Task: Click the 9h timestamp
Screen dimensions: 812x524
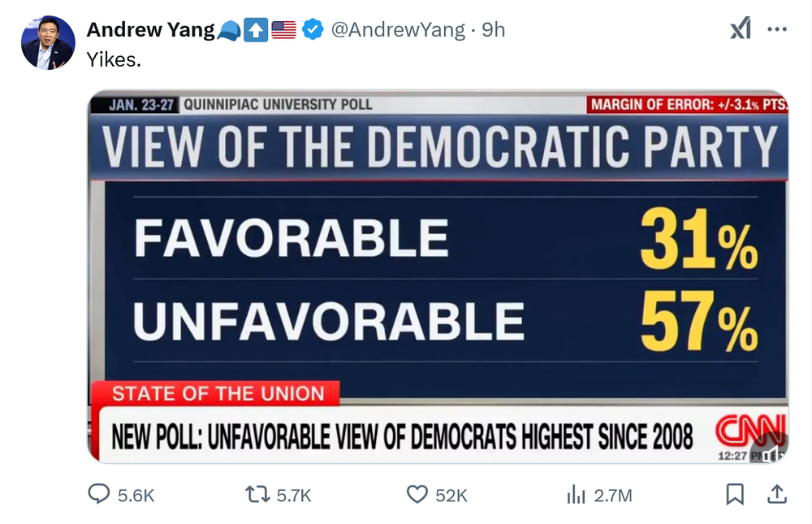Action: coord(494,30)
